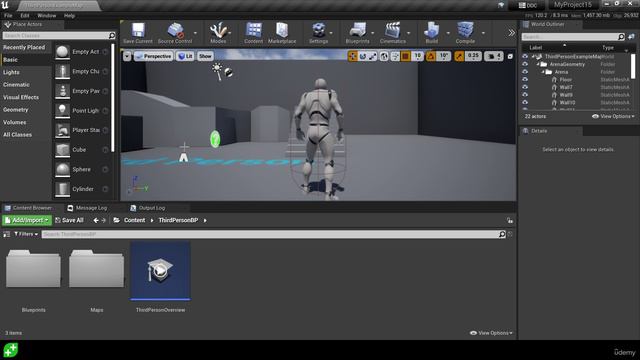Click the Empty Pawn placement icon

[62, 91]
